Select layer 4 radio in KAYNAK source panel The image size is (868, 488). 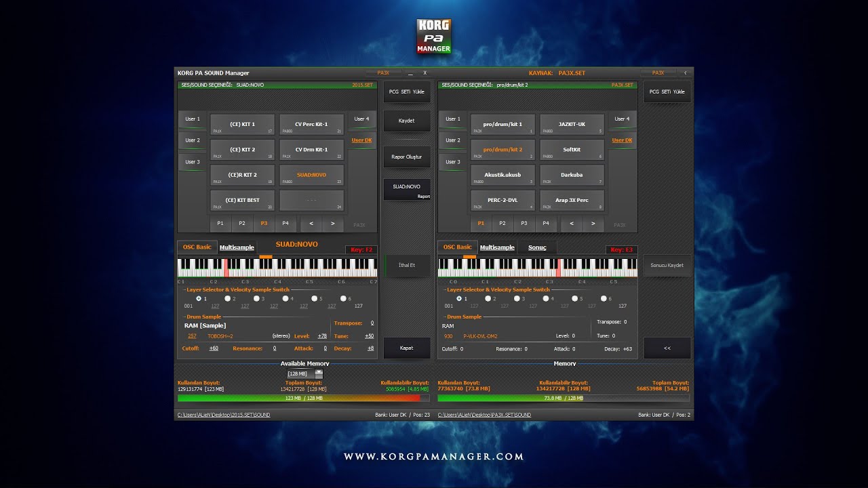click(545, 298)
